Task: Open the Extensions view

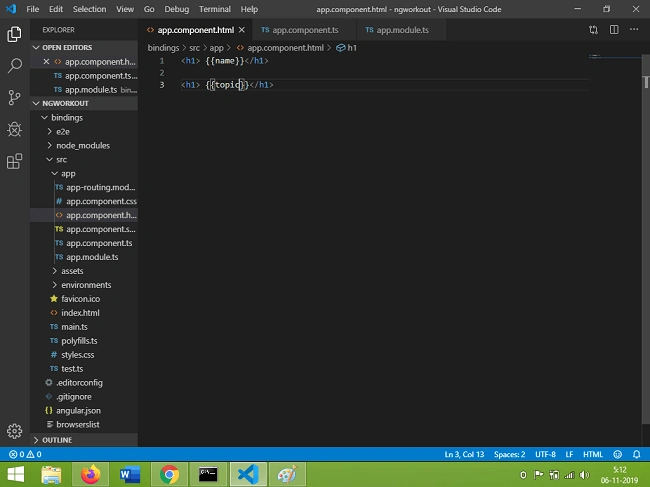Action: pos(15,161)
